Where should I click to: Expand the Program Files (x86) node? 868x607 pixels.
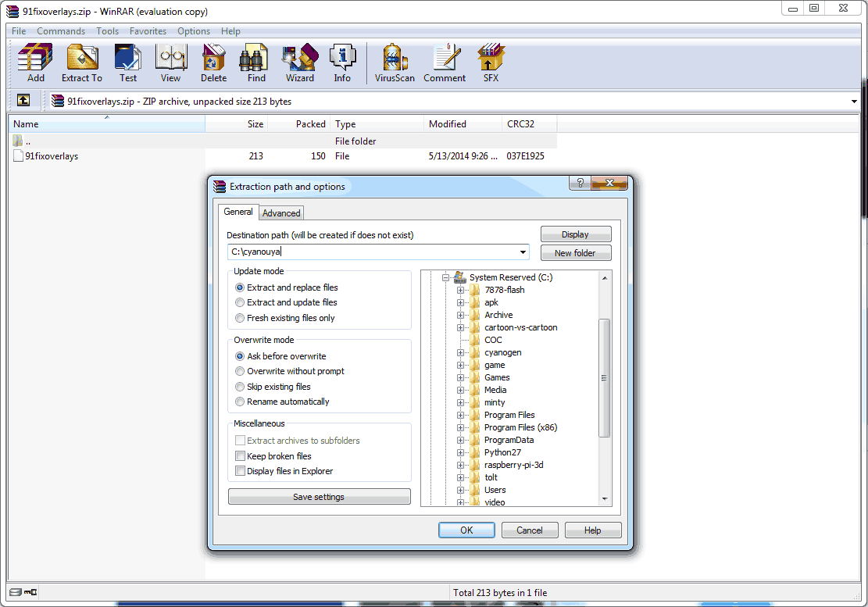click(460, 428)
